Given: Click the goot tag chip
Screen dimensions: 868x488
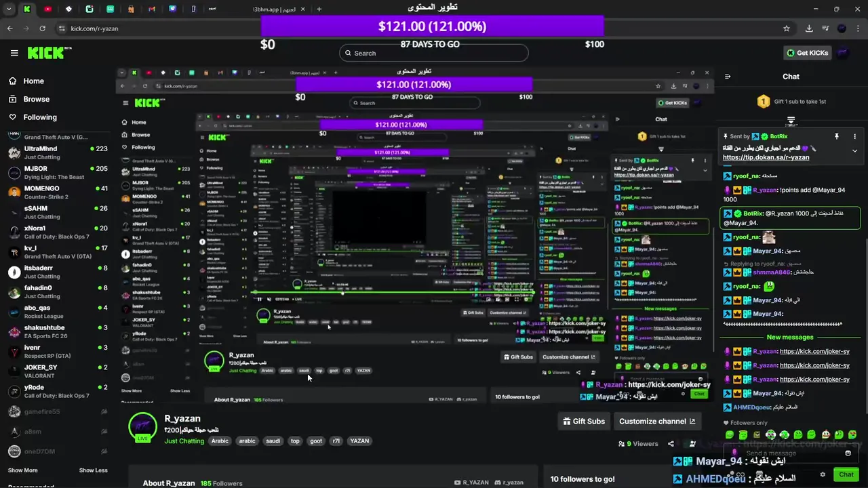Looking at the screenshot, I should click(x=316, y=441).
